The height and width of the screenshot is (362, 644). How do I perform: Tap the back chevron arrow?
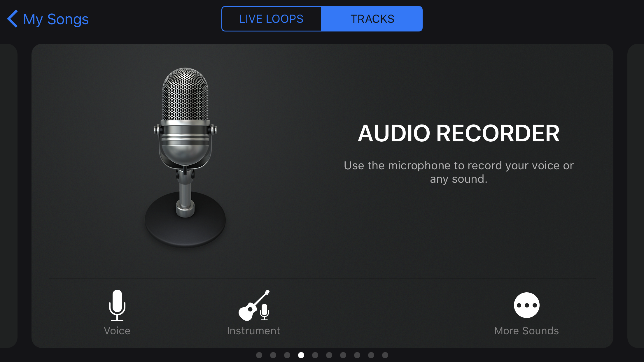click(13, 19)
